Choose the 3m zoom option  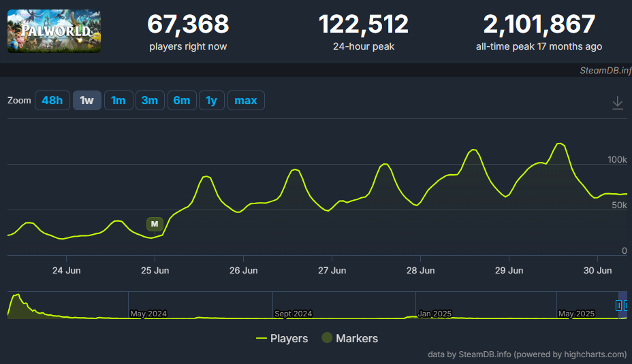pos(150,100)
